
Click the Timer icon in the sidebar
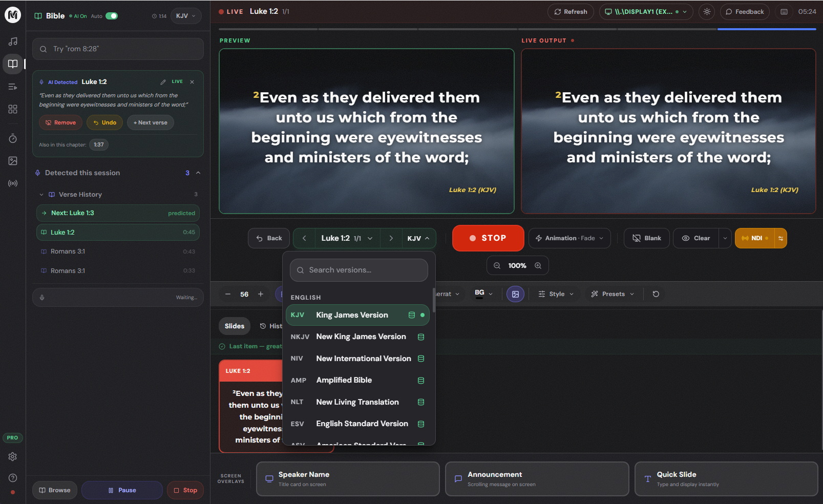pos(13,138)
